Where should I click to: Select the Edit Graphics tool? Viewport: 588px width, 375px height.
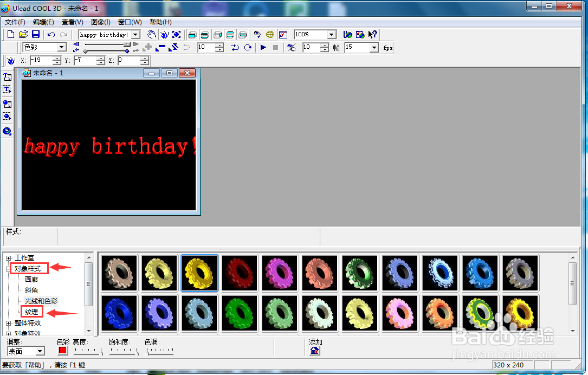coord(7,117)
